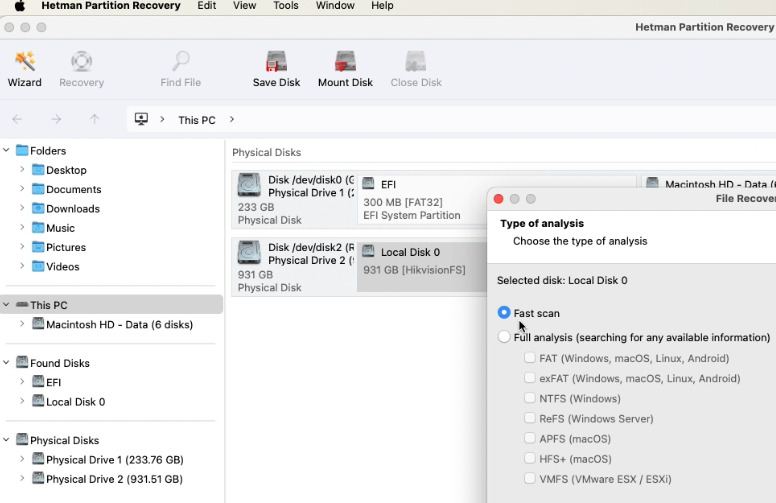
Task: Click the computer icon in path bar
Action: click(141, 119)
